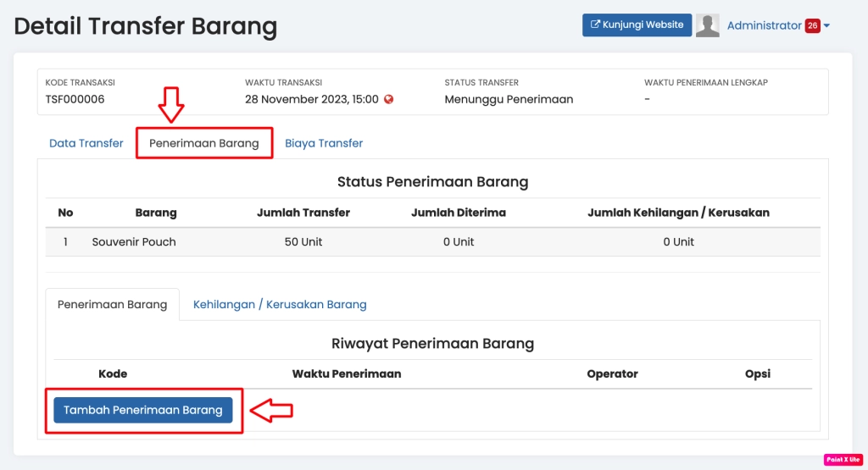Click the Paint X lite watermark badge
The width and height of the screenshot is (868, 470).
pos(842,459)
